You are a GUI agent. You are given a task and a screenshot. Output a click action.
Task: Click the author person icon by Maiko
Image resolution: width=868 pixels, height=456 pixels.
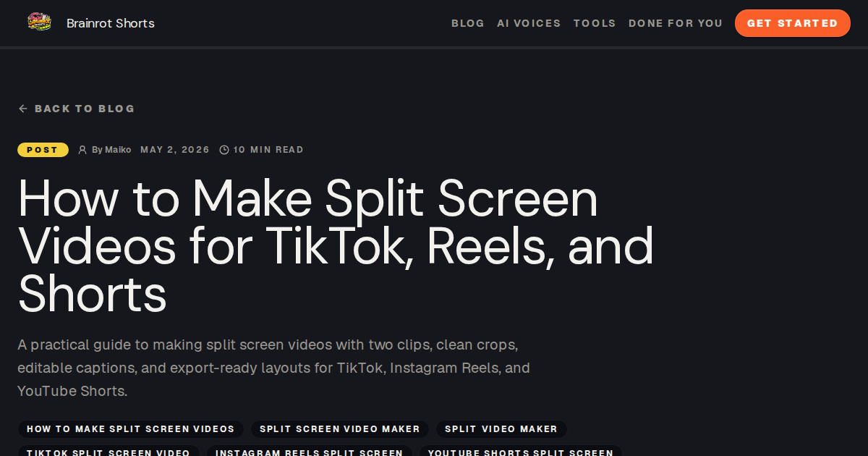click(x=82, y=150)
